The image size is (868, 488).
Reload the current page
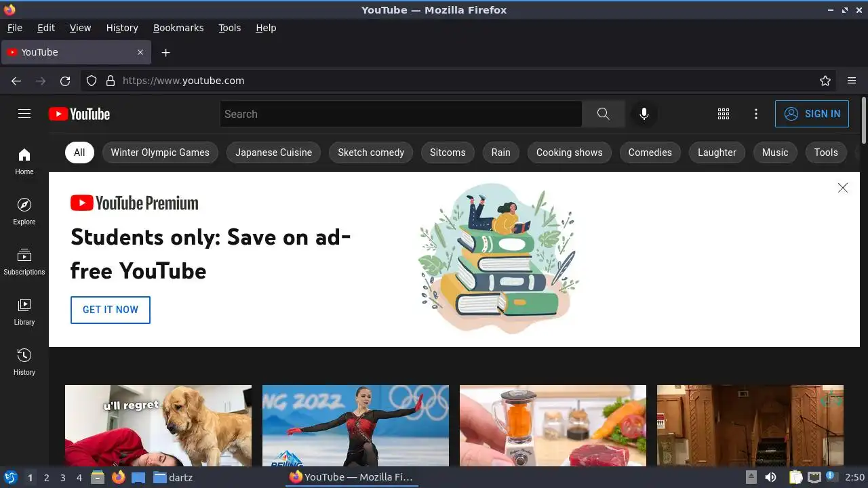65,81
